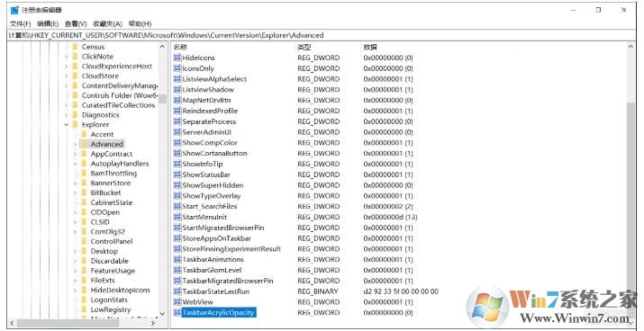Click the DWORD icon next to ServerAdminUI
This screenshot has width=644, height=331.
click(177, 132)
